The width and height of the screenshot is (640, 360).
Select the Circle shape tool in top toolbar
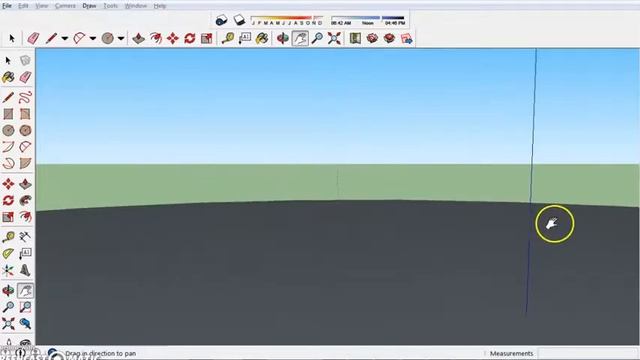click(108, 38)
